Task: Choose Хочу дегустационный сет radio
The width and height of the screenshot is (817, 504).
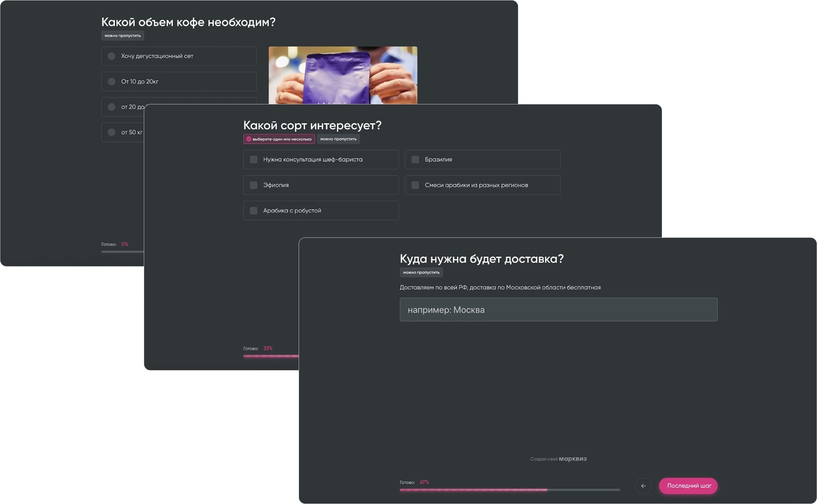Action: 111,56
